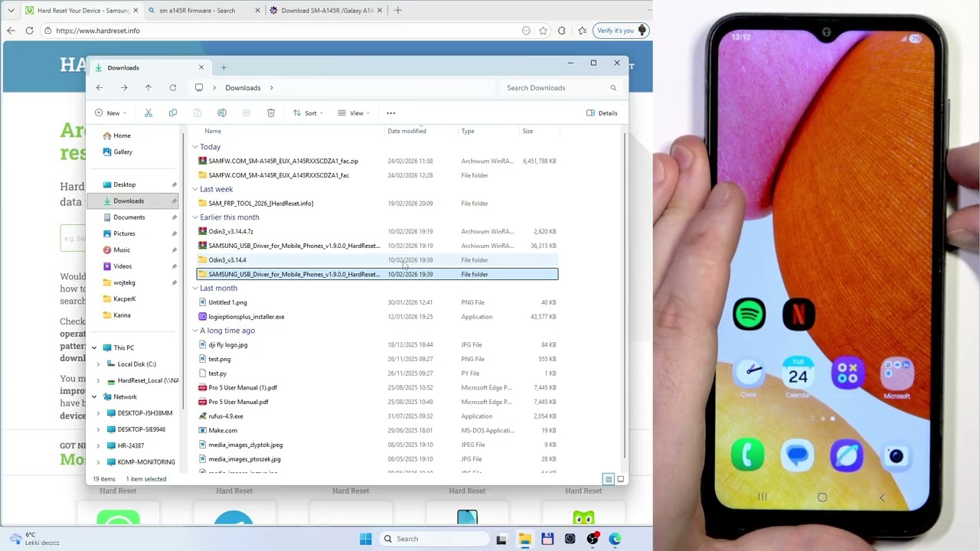
Task: Open Home in navigation pane
Action: pos(122,136)
